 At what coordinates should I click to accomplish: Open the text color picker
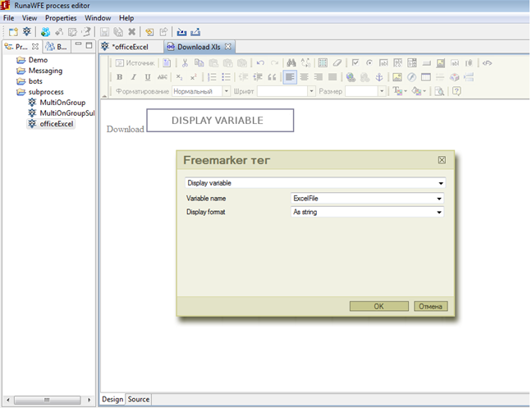coord(400,91)
